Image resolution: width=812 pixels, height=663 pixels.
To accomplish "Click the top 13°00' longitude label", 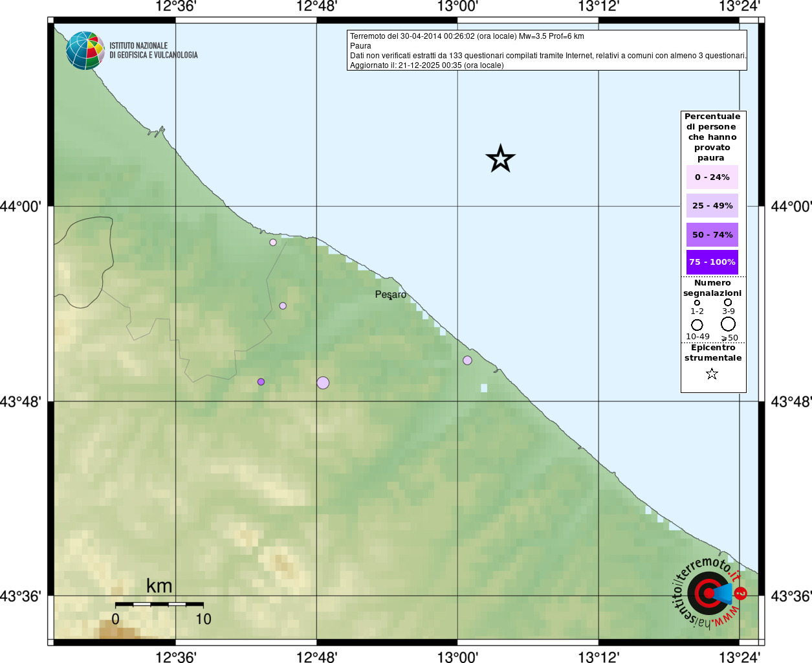I will pos(457,6).
